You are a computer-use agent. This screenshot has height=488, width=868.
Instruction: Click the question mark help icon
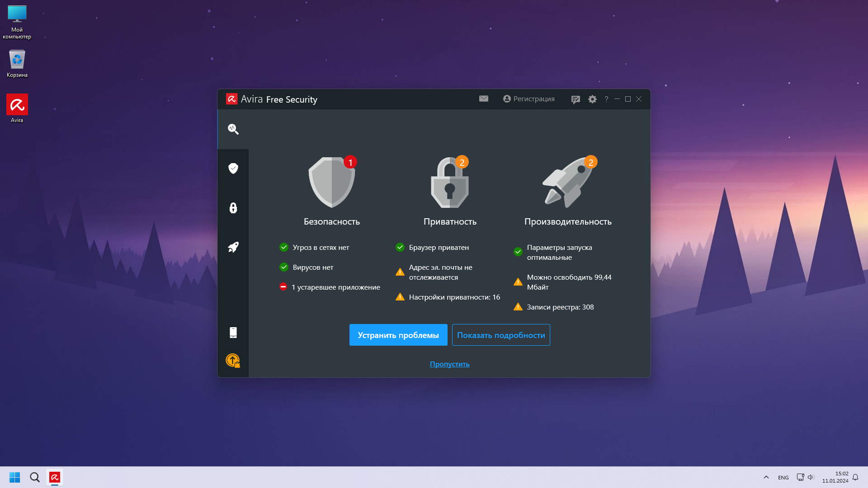(606, 99)
